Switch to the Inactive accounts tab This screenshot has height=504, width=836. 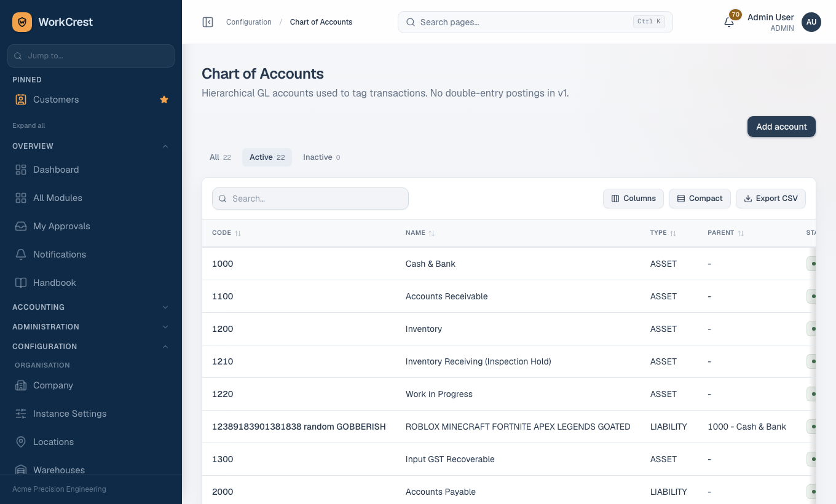click(x=321, y=157)
